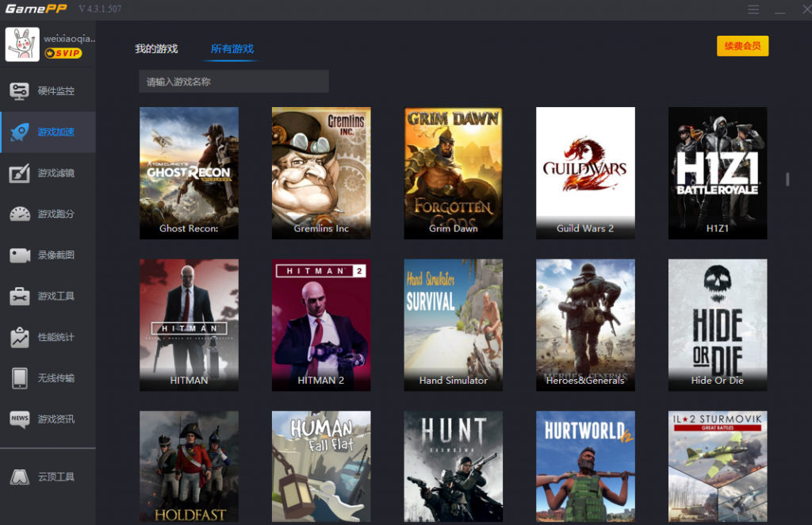Image resolution: width=812 pixels, height=525 pixels.
Task: Select the IL-2 Sturmovik game cover
Action: 718,466
